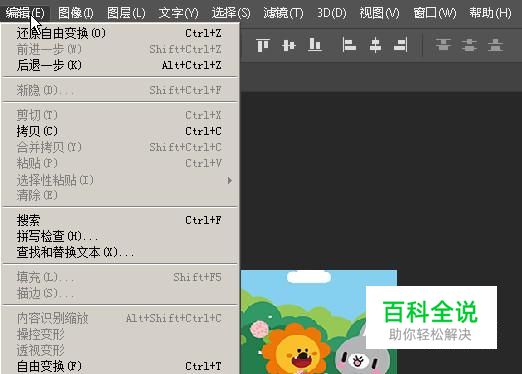Viewport: 522px width, 374px height.
Task: Choose 查找和替换文本(X)... menu entry
Action: [x=120, y=252]
